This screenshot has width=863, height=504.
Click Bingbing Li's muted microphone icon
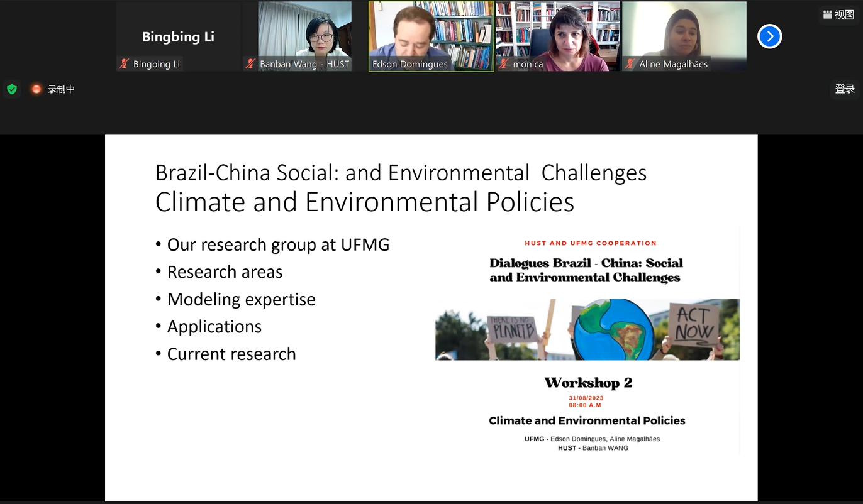point(125,64)
